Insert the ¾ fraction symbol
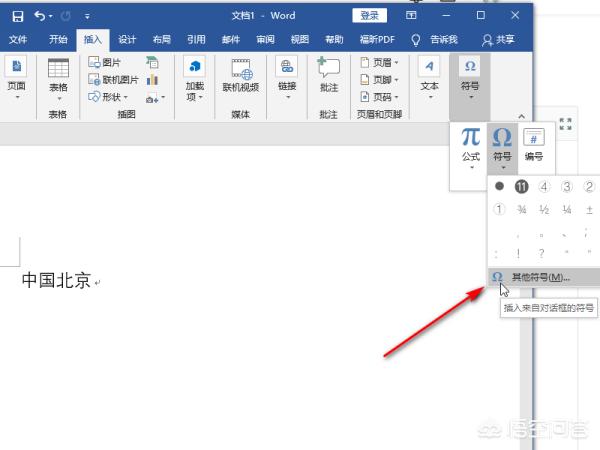This screenshot has width=600, height=450. (x=521, y=209)
